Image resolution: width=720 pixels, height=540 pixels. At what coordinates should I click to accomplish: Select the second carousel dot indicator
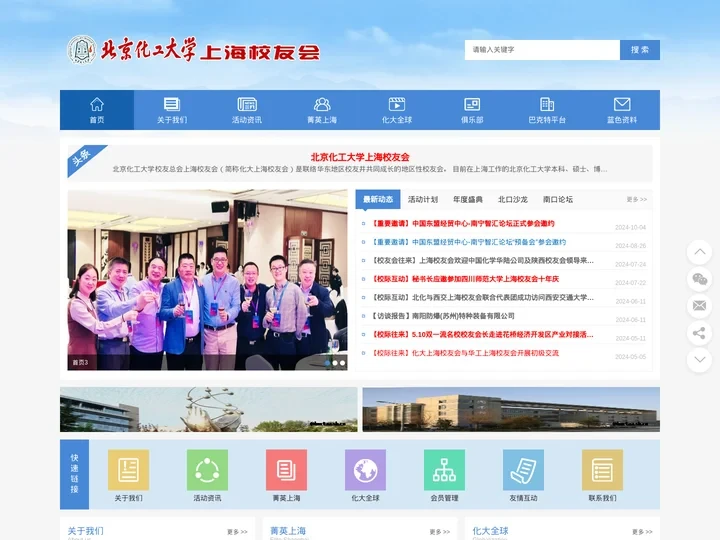click(335, 363)
